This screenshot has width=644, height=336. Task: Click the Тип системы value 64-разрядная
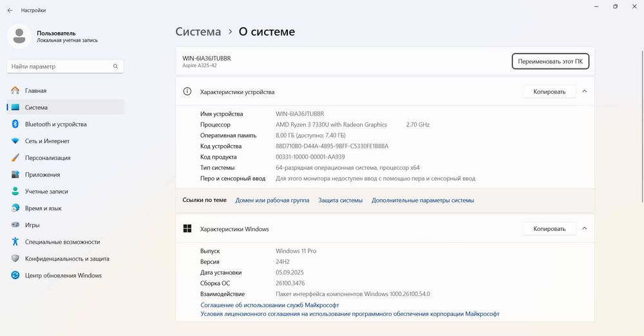click(x=348, y=168)
